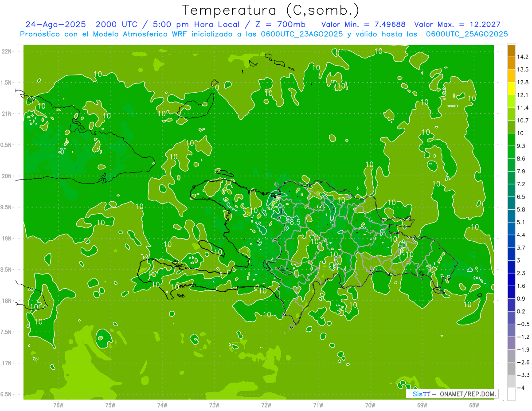
Task: Click the valid-until time "0600UTC_25AGO2025"
Action: pyautogui.click(x=467, y=34)
